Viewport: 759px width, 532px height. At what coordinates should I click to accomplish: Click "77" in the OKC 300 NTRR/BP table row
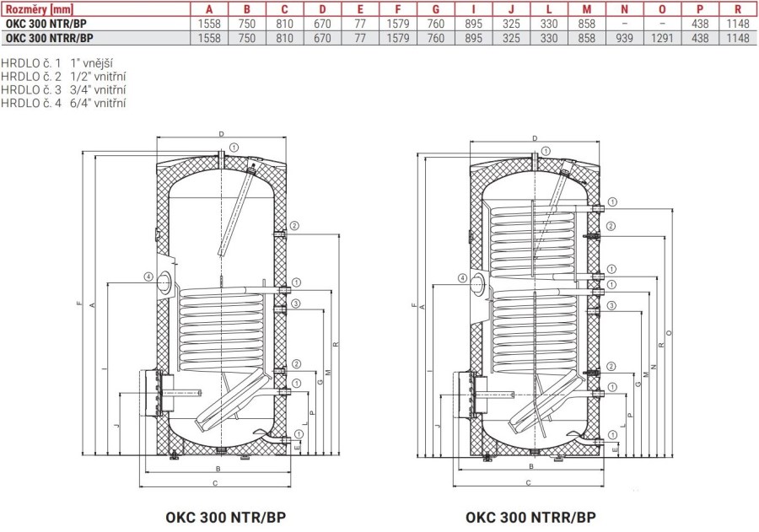pos(360,38)
